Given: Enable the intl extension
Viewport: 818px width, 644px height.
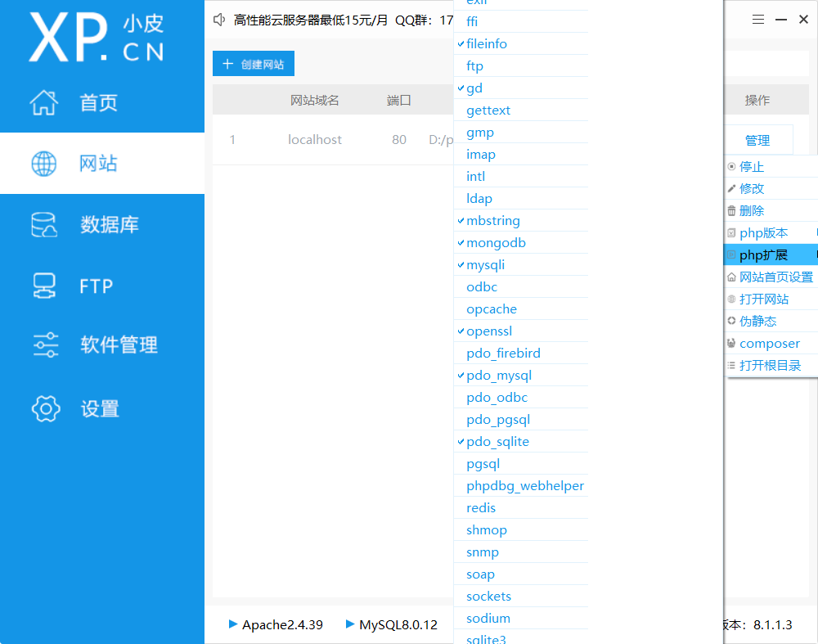Looking at the screenshot, I should click(x=521, y=177).
